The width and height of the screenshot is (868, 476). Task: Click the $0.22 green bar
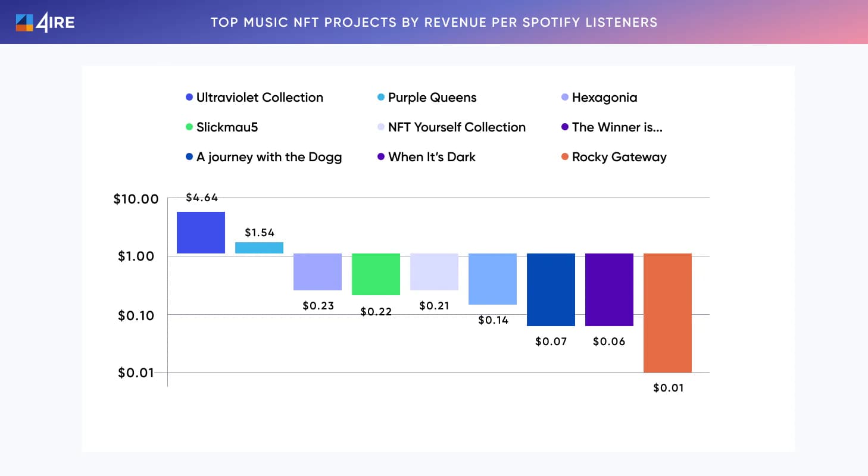(376, 274)
